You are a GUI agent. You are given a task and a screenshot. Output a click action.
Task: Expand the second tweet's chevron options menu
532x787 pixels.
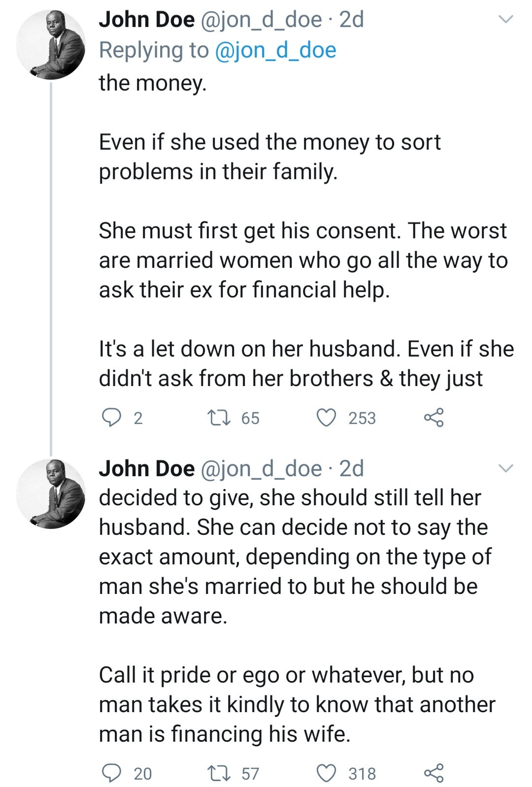click(506, 468)
